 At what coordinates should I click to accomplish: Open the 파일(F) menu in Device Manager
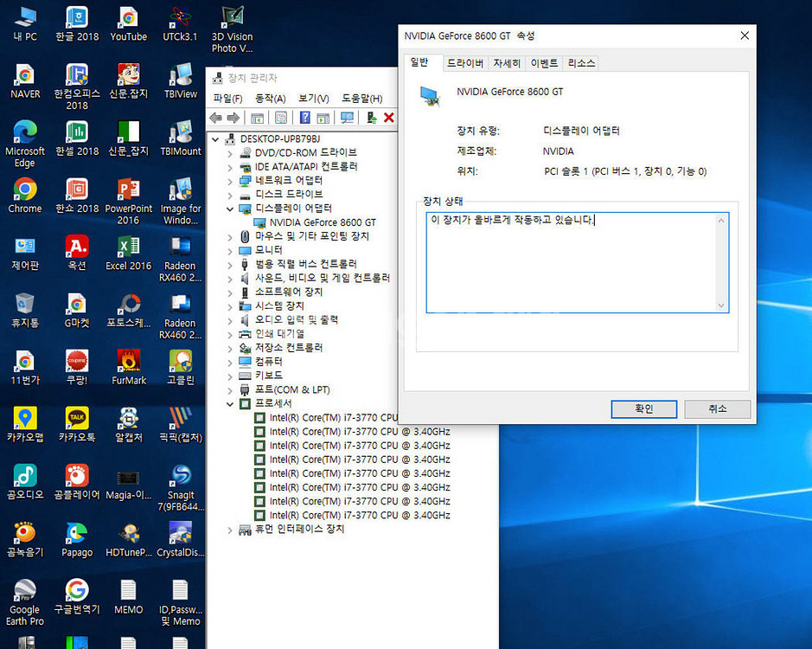[227, 99]
